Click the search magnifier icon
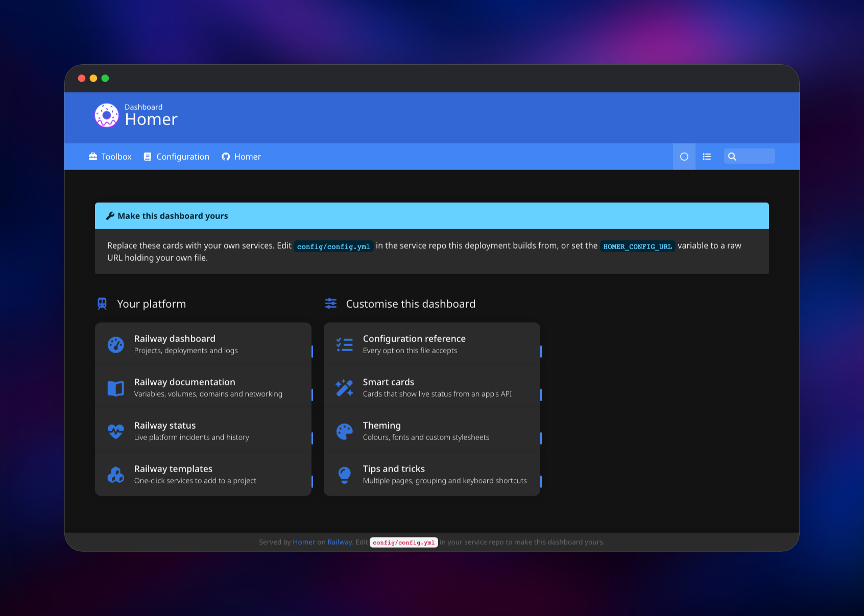Viewport: 864px width, 616px height. (732, 157)
